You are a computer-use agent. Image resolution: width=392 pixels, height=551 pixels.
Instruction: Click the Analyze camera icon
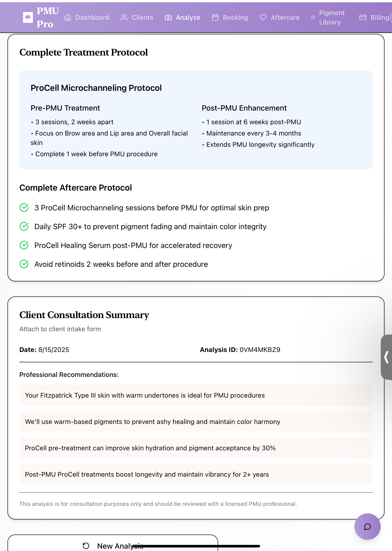168,17
